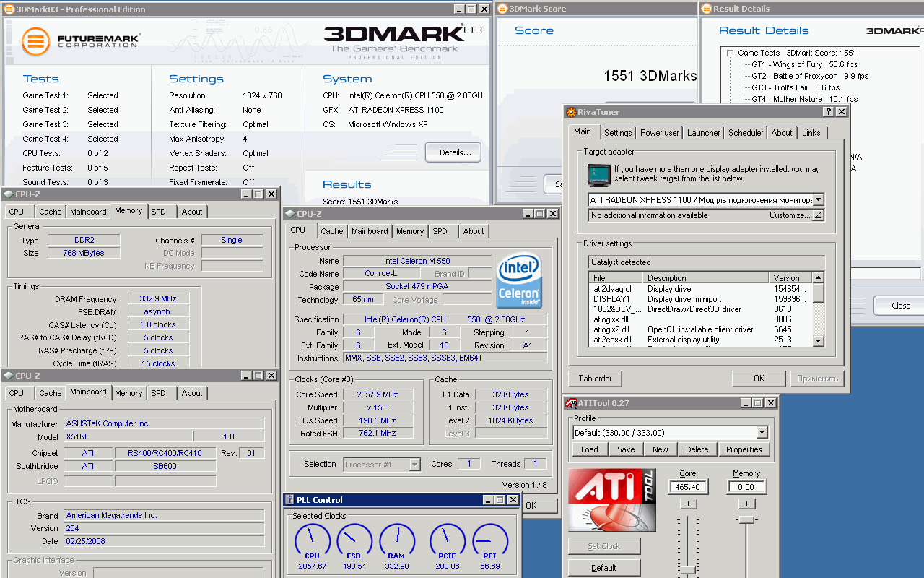Image resolution: width=924 pixels, height=578 pixels.
Task: Click the OK button in RivaTuner
Action: point(759,379)
